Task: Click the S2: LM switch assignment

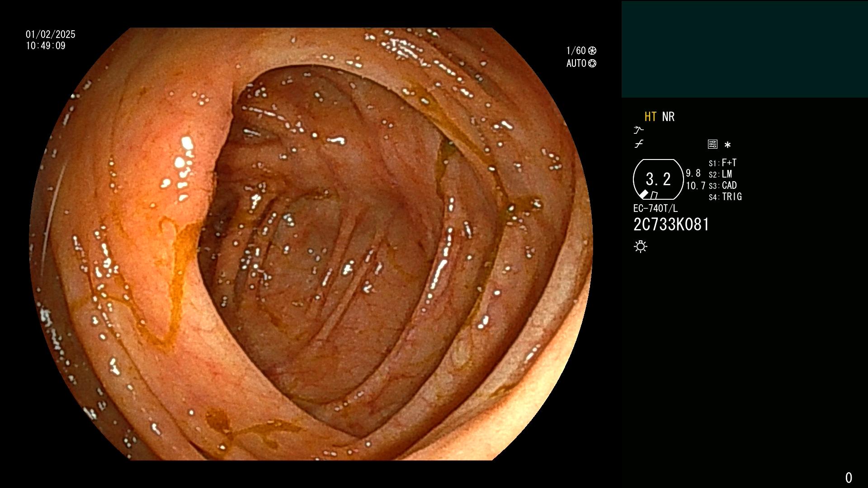Action: click(720, 174)
